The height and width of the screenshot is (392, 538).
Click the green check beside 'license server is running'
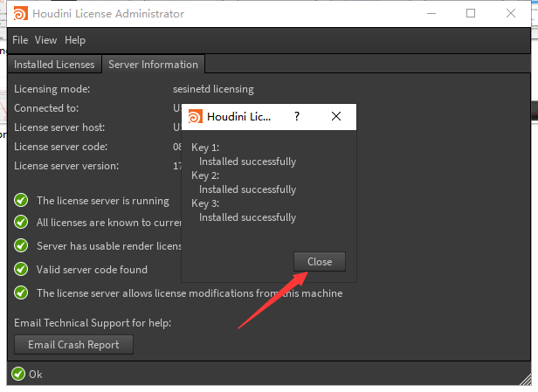click(21, 200)
